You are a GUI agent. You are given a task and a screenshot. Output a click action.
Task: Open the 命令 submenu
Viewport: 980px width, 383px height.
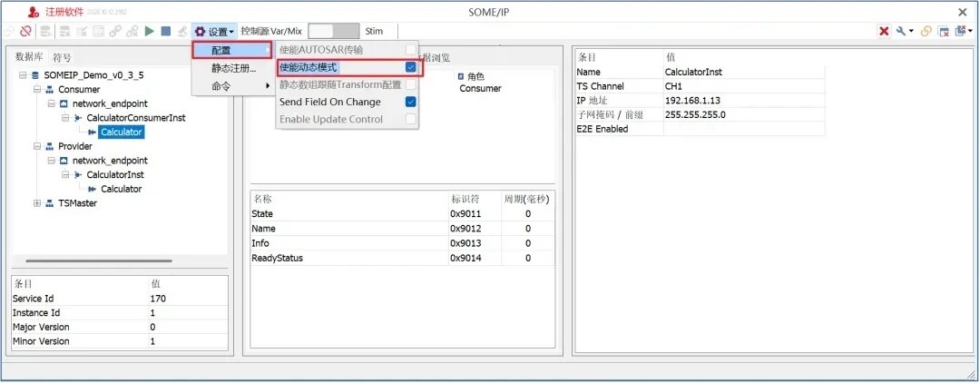click(x=232, y=85)
